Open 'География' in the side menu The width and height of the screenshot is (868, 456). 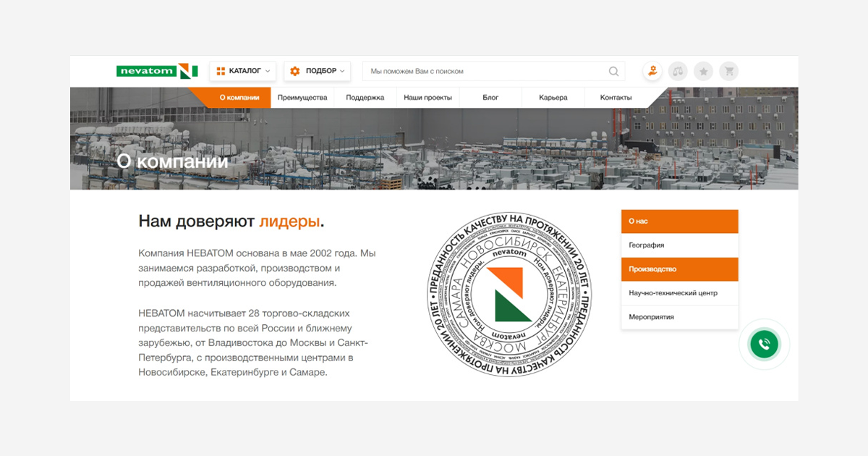pos(680,245)
